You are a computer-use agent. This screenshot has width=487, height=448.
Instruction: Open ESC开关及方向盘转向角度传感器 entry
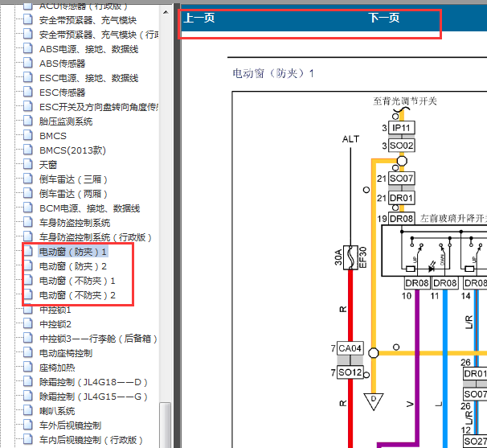pos(99,107)
